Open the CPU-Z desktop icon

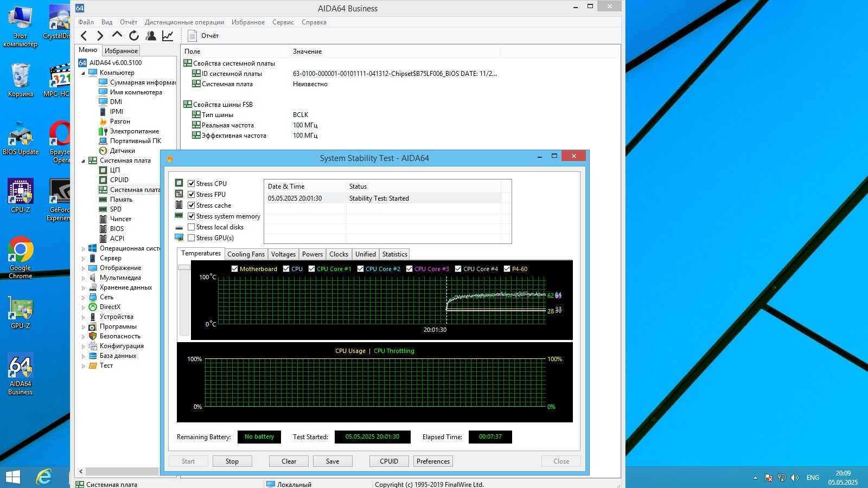21,196
